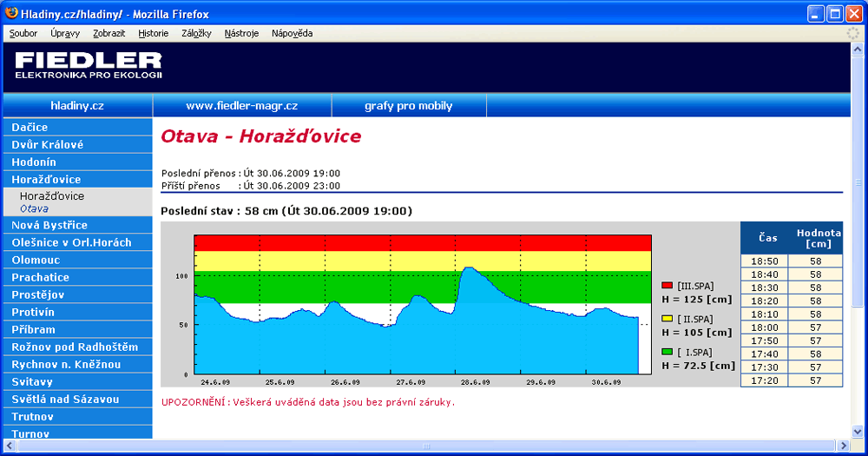Click the Firefox icon in the title bar
This screenshot has width=868, height=456.
pyautogui.click(x=10, y=13)
